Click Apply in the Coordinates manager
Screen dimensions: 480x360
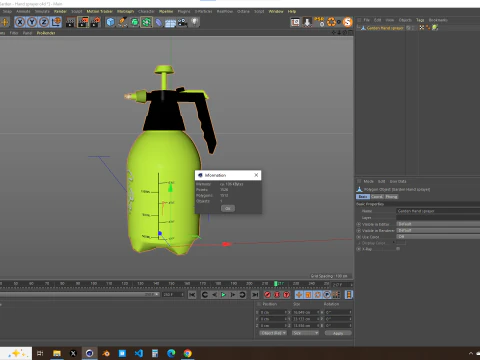coord(338,333)
